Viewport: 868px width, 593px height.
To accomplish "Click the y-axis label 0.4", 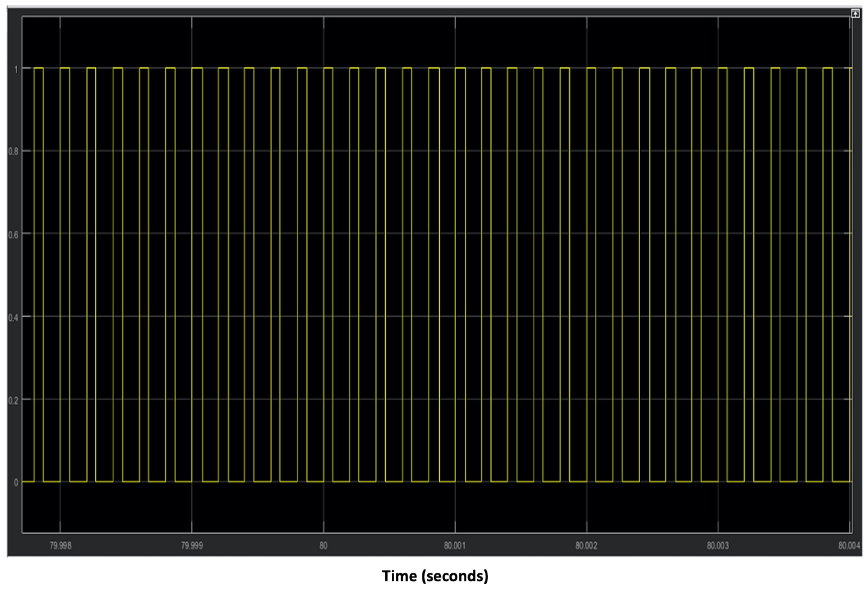I will click(x=13, y=318).
